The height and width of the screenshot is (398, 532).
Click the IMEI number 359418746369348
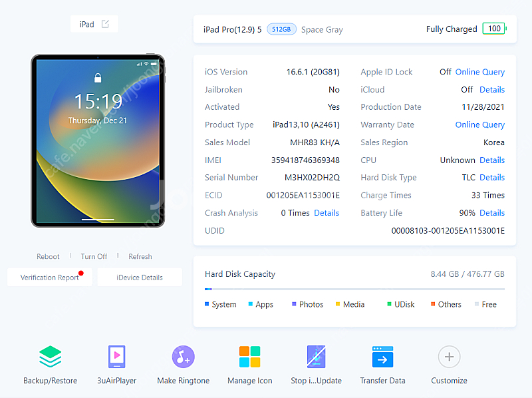[305, 160]
